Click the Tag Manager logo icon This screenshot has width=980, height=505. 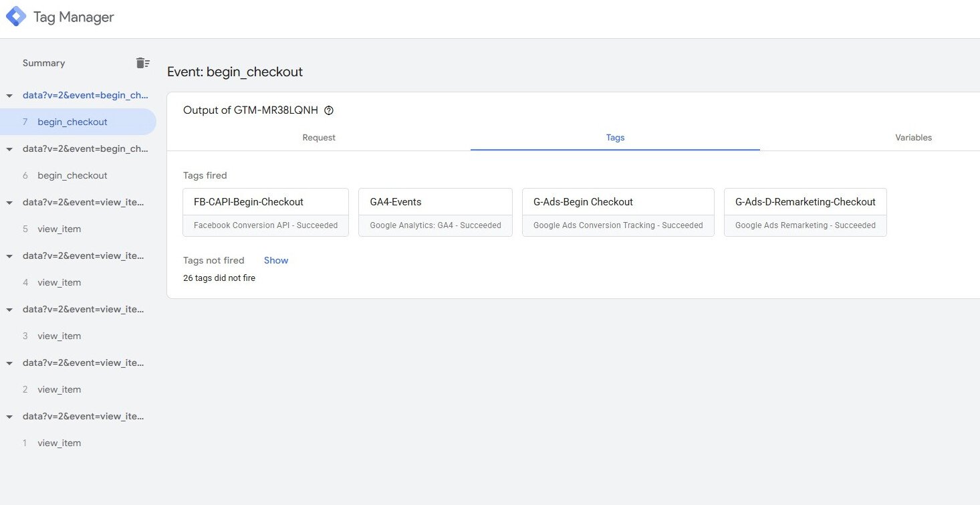click(16, 17)
